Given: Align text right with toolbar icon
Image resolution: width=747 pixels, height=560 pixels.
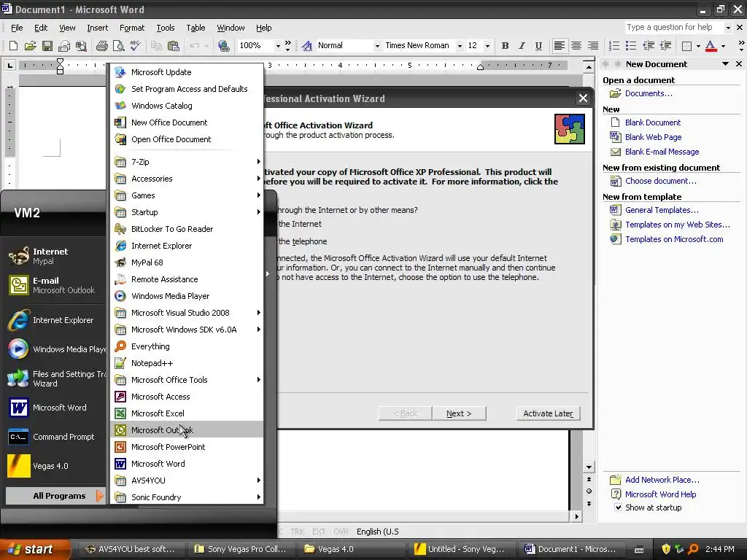Looking at the screenshot, I should click(x=592, y=46).
